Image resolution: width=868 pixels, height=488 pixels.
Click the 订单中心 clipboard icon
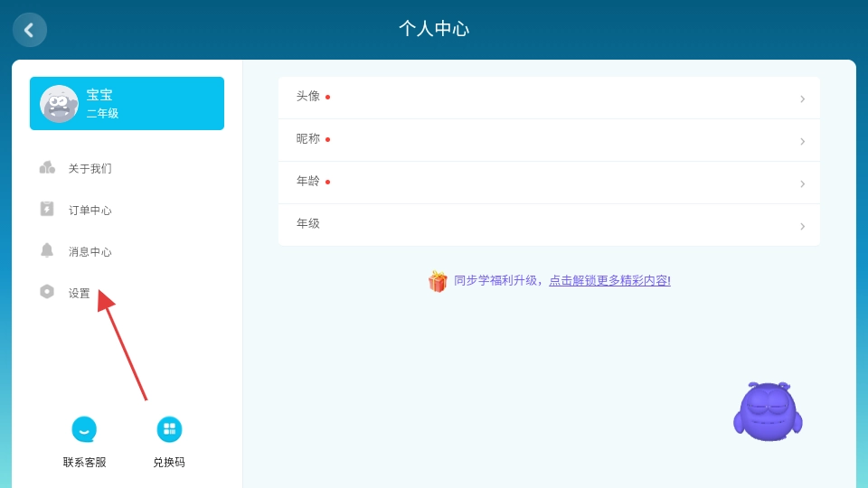coord(47,210)
